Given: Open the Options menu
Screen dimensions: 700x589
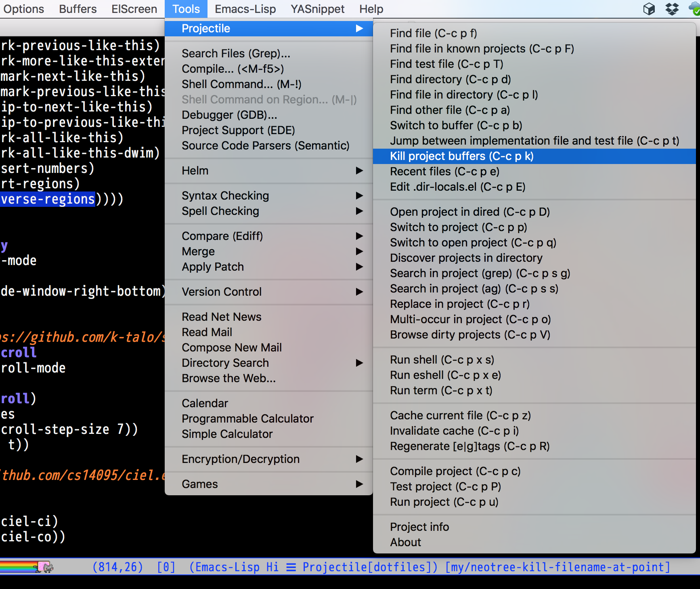Looking at the screenshot, I should coord(24,9).
